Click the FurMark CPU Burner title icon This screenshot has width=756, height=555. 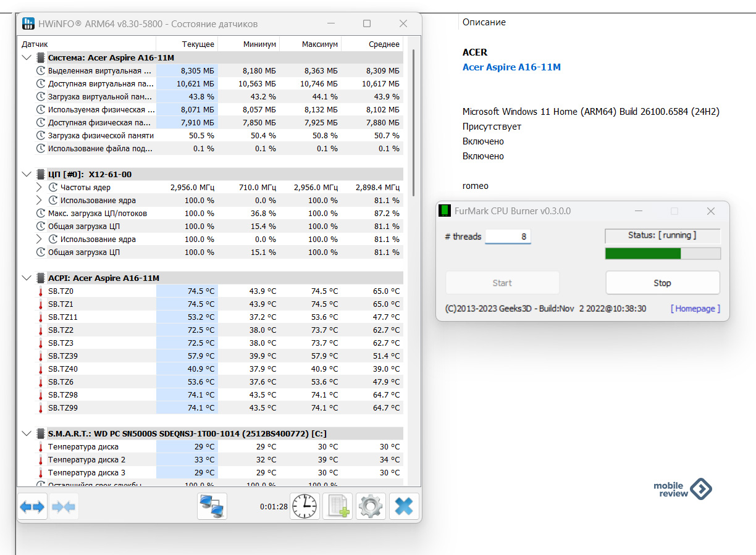click(445, 211)
